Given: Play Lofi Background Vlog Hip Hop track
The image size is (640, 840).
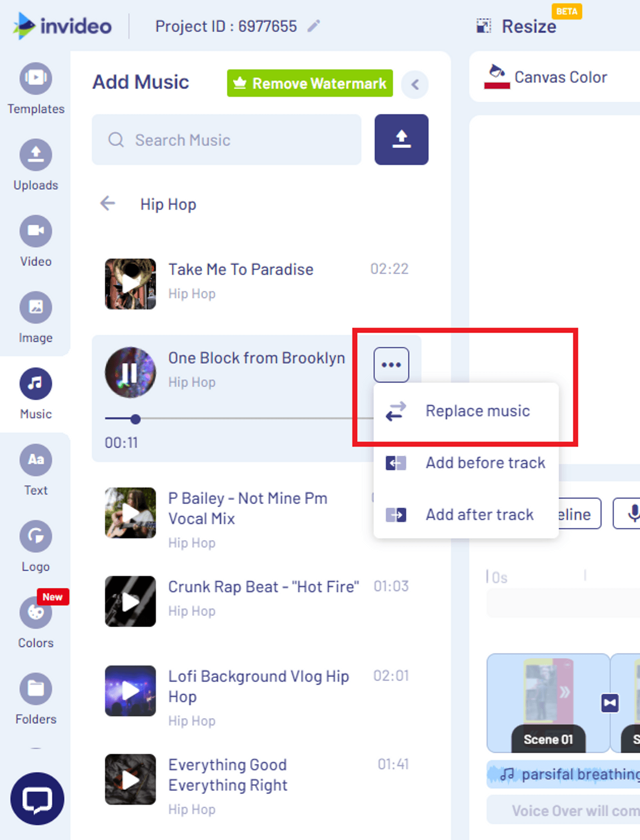Looking at the screenshot, I should tap(130, 691).
